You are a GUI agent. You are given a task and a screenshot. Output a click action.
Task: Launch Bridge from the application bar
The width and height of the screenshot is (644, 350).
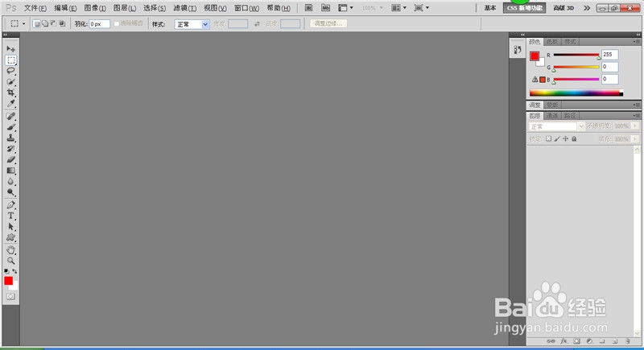(x=309, y=8)
